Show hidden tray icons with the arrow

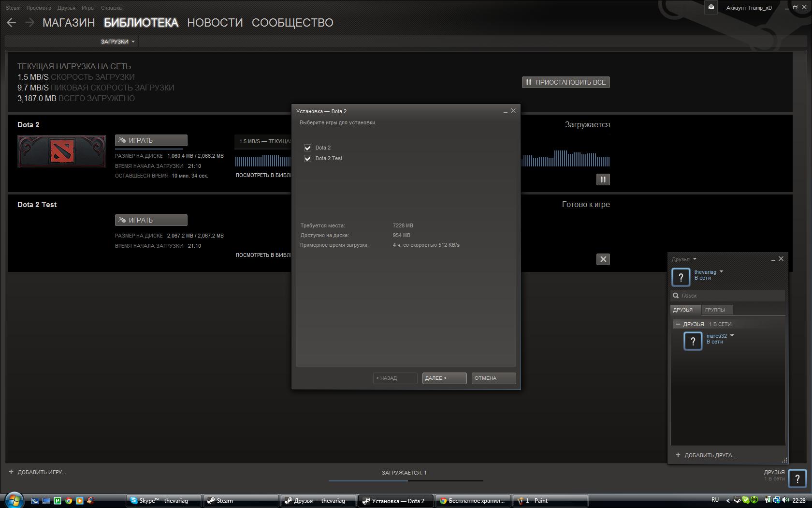[728, 500]
